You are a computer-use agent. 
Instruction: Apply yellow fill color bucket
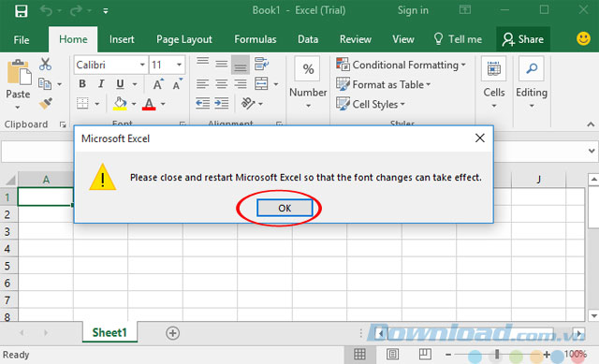pos(120,104)
